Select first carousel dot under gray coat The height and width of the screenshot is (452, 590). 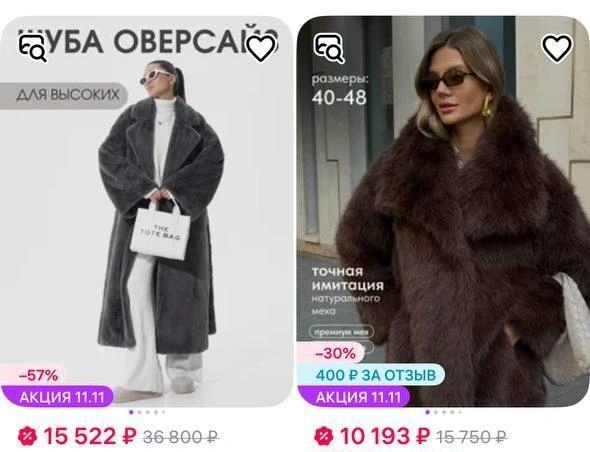131,412
